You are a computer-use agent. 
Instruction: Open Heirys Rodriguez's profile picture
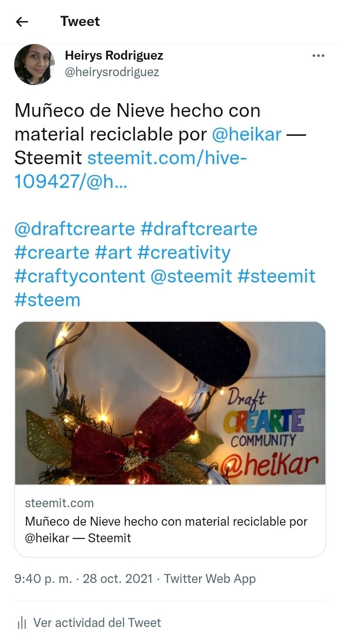point(35,64)
